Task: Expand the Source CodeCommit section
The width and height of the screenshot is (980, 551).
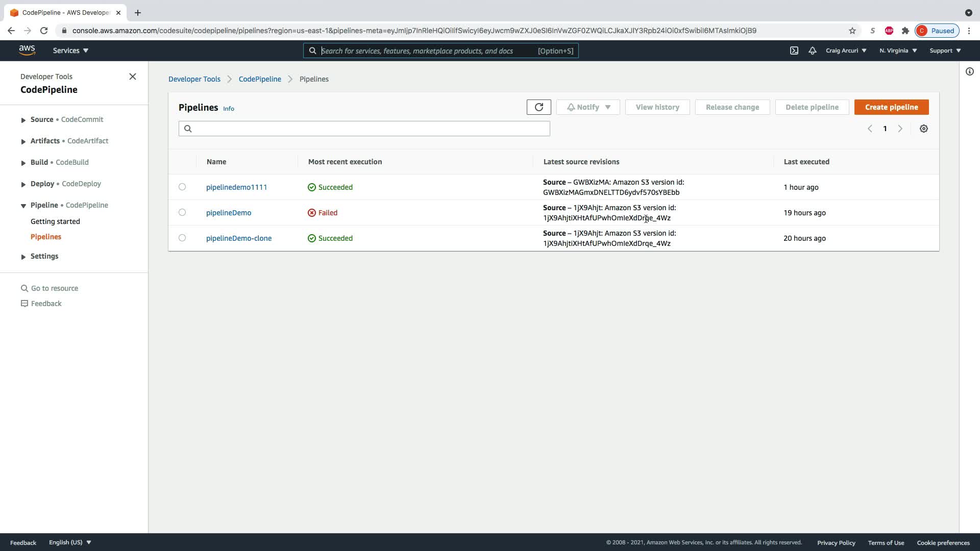Action: [23, 120]
